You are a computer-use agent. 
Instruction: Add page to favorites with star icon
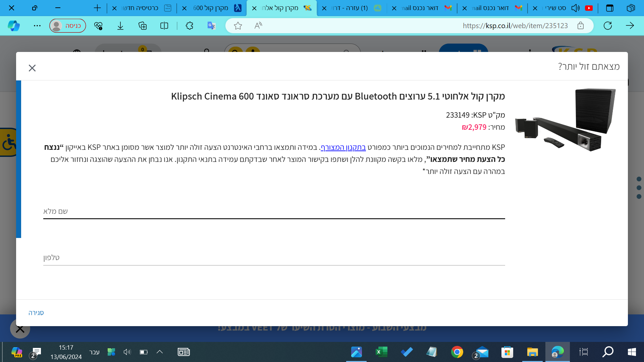point(238,25)
